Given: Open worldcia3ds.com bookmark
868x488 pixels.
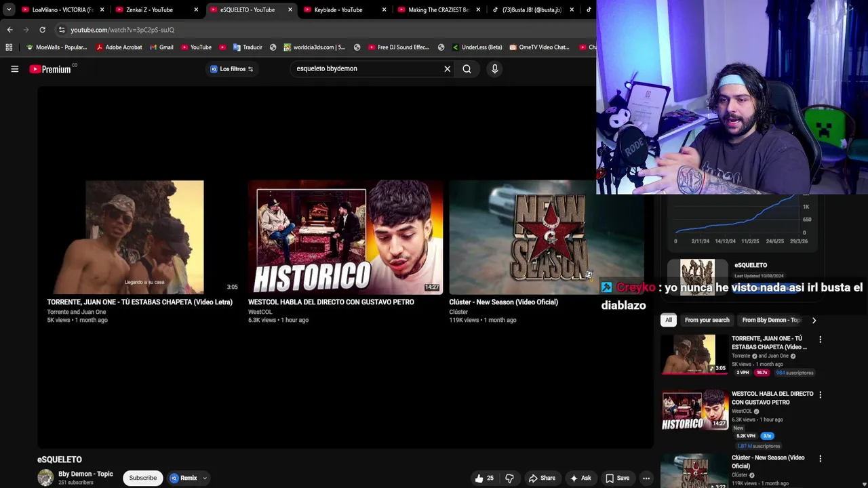Looking at the screenshot, I should [x=315, y=47].
